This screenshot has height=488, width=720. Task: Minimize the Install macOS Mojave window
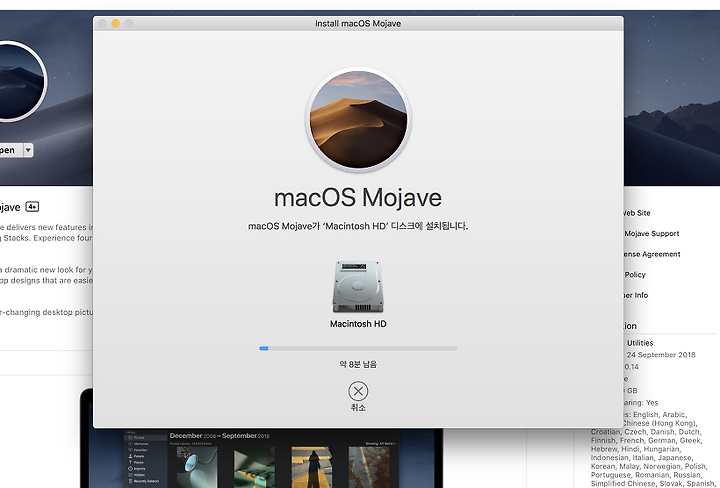116,23
